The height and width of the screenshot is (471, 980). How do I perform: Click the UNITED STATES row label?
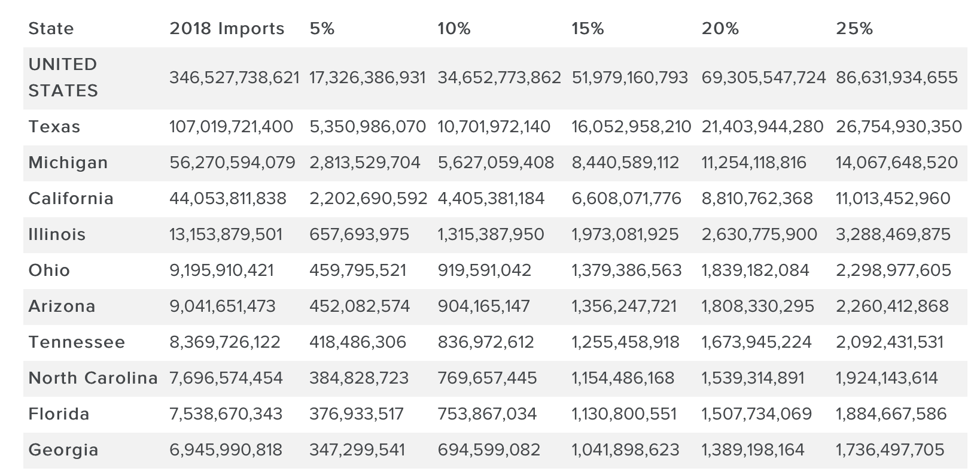[x=63, y=78]
